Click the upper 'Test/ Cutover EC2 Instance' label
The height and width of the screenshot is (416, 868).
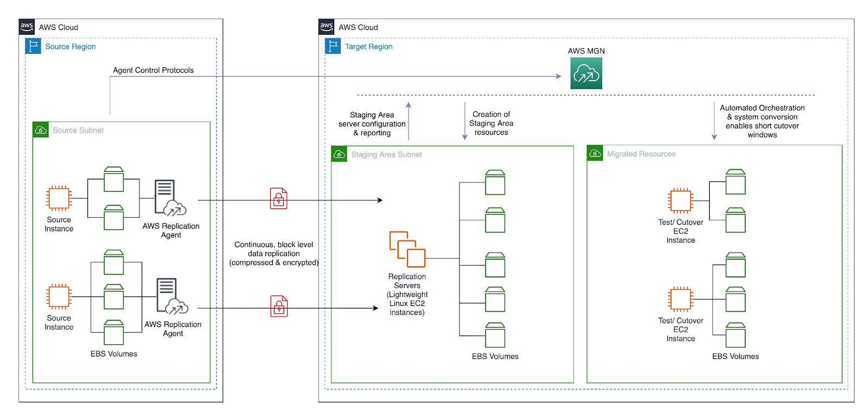681,231
